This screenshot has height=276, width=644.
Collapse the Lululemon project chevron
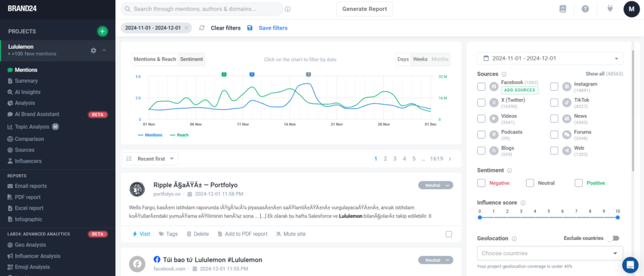click(x=104, y=50)
